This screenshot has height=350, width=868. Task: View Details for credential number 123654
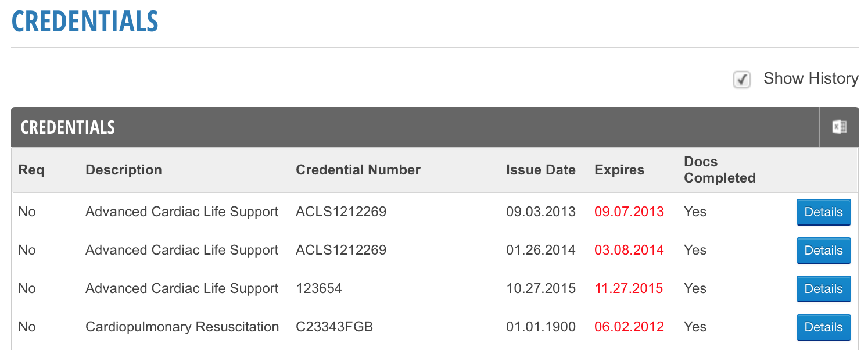(x=823, y=289)
